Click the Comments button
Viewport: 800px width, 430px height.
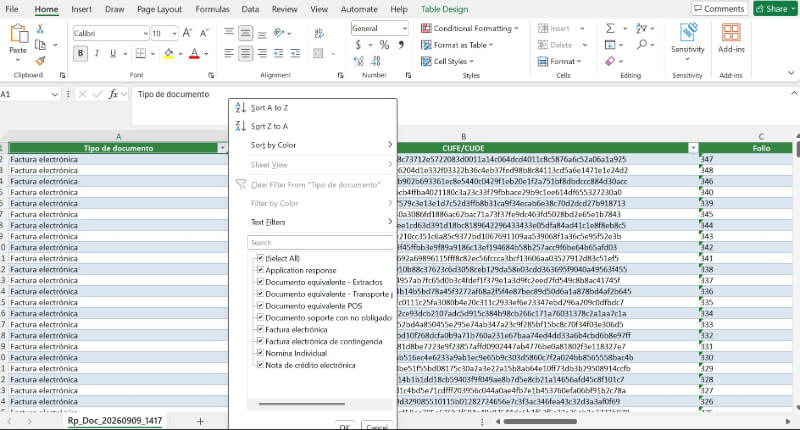point(719,9)
